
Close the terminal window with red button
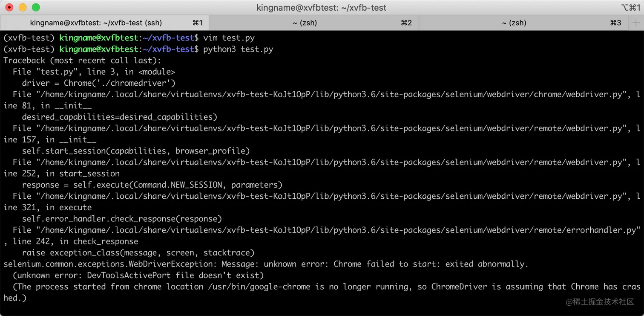tap(9, 7)
